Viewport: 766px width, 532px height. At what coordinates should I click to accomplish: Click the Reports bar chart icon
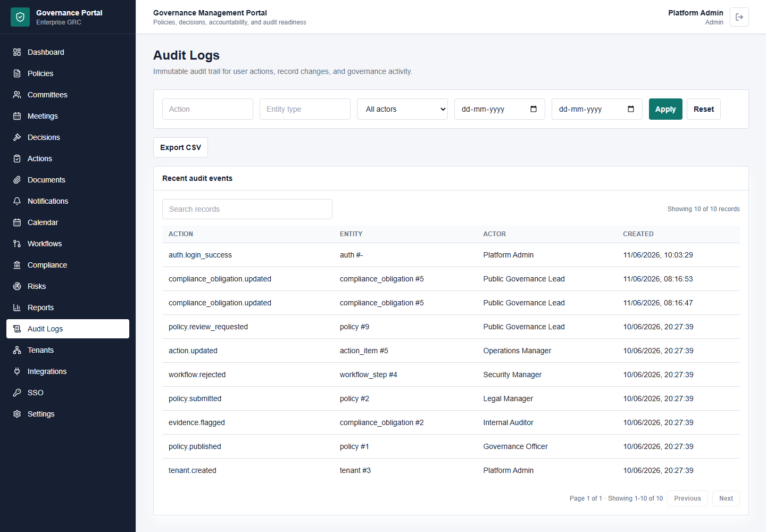(x=17, y=307)
